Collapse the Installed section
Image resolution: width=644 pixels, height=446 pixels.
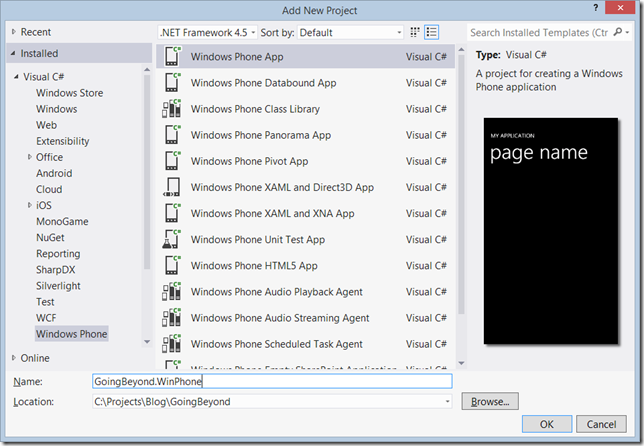[x=14, y=53]
